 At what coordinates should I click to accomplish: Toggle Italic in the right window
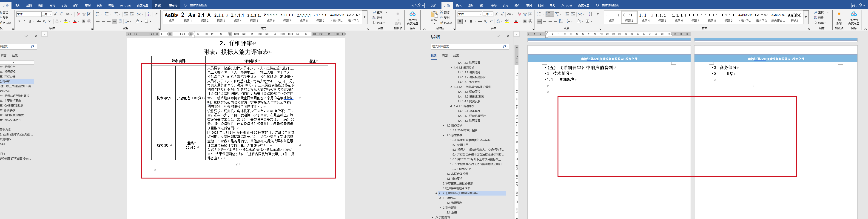465,21
